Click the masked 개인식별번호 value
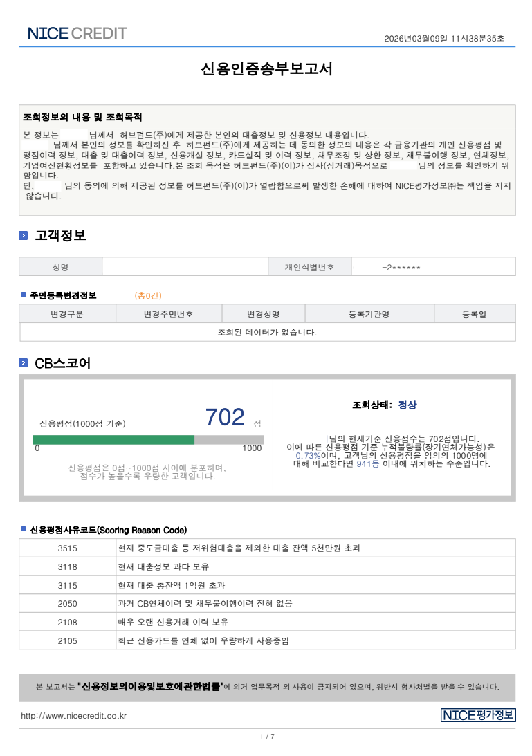The height and width of the screenshot is (756, 532). point(401,268)
